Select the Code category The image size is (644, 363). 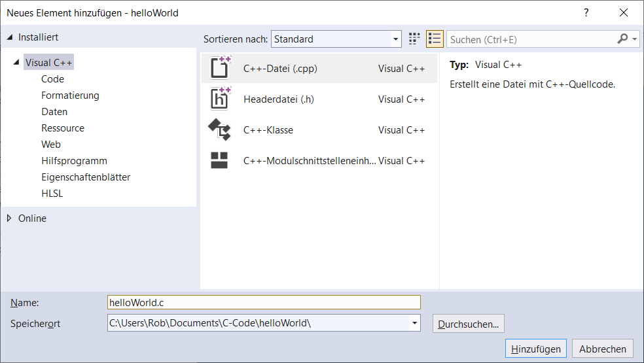click(x=52, y=79)
